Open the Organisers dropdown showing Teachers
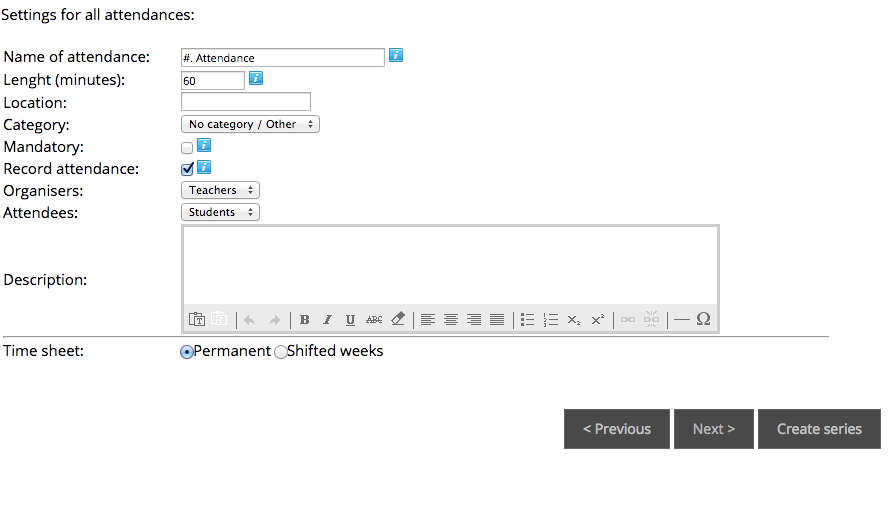The width and height of the screenshot is (889, 527). (x=220, y=190)
